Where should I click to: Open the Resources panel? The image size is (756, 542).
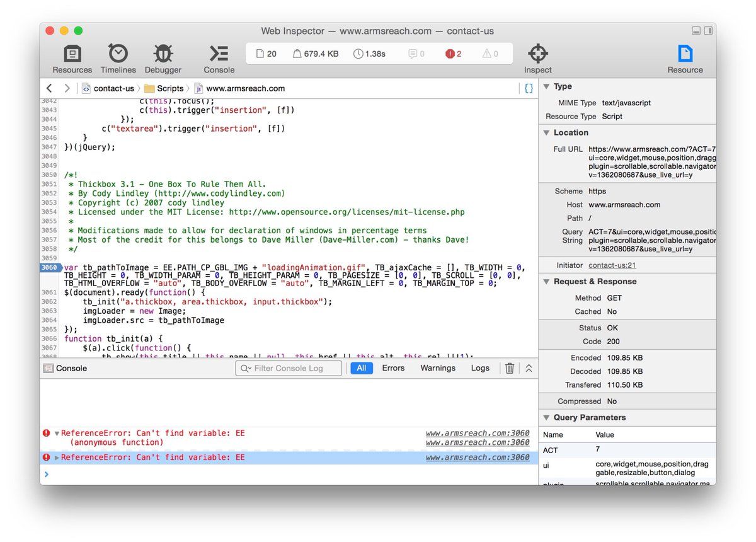[x=72, y=59]
